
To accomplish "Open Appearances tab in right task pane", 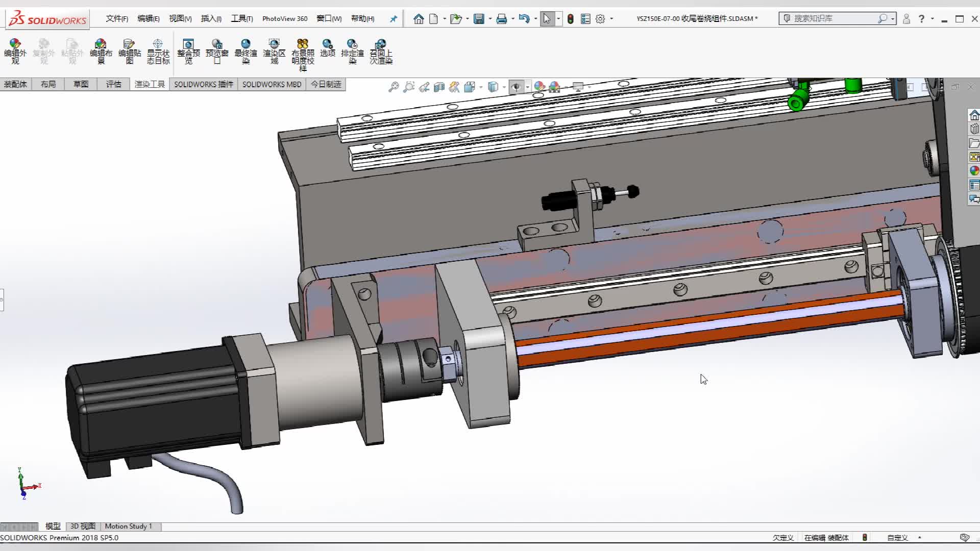I will pyautogui.click(x=974, y=171).
